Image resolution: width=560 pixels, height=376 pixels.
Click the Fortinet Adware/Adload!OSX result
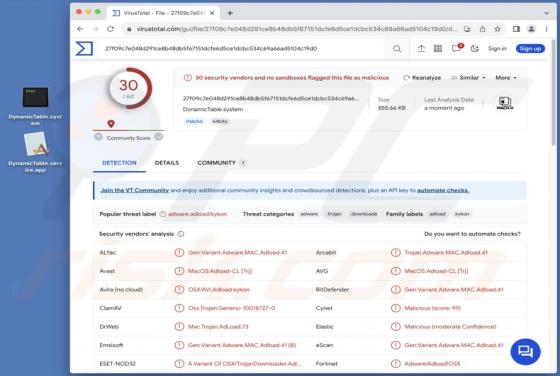pyautogui.click(x=432, y=364)
